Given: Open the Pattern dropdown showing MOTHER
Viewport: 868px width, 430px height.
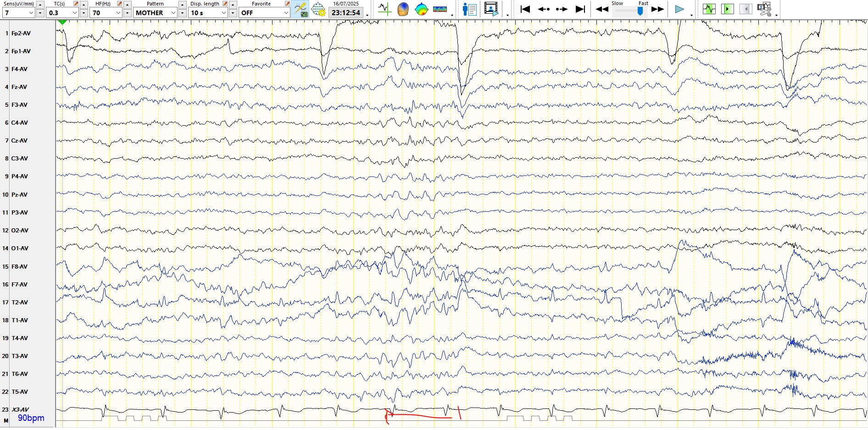Looking at the screenshot, I should tap(156, 13).
